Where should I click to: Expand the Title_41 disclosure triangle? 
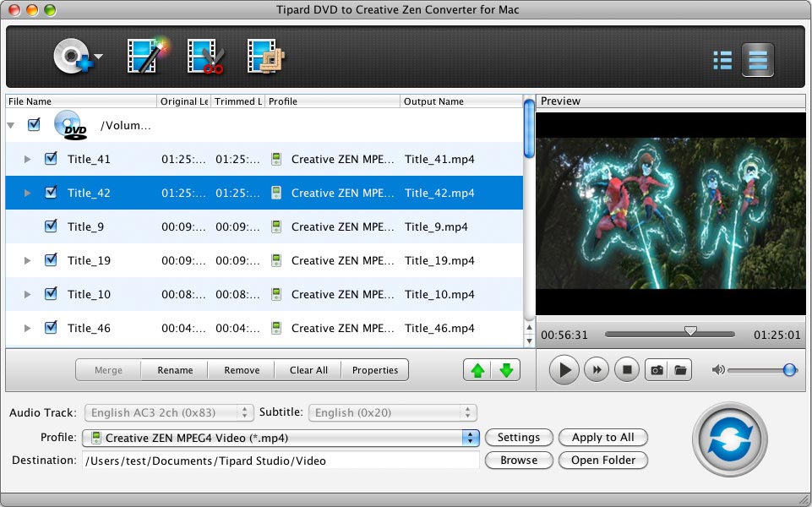pyautogui.click(x=26, y=159)
